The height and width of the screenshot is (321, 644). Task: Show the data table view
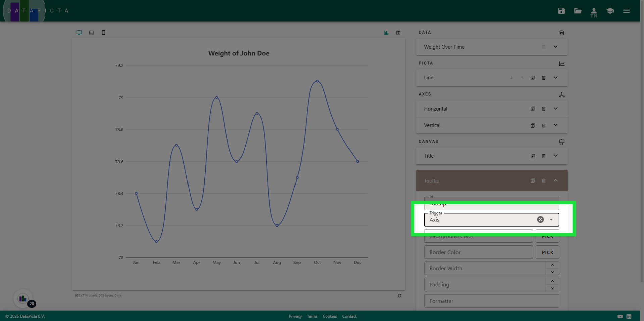398,33
